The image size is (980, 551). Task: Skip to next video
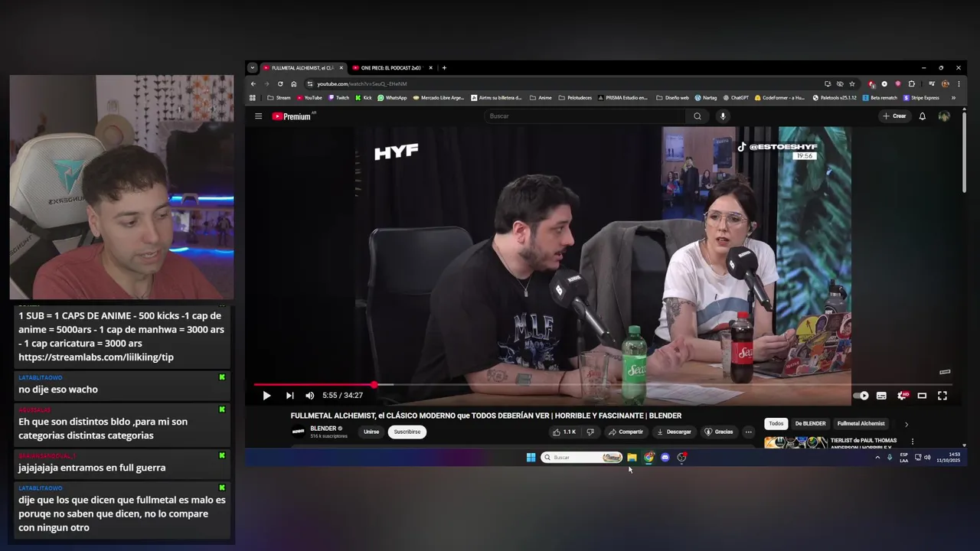click(x=289, y=396)
